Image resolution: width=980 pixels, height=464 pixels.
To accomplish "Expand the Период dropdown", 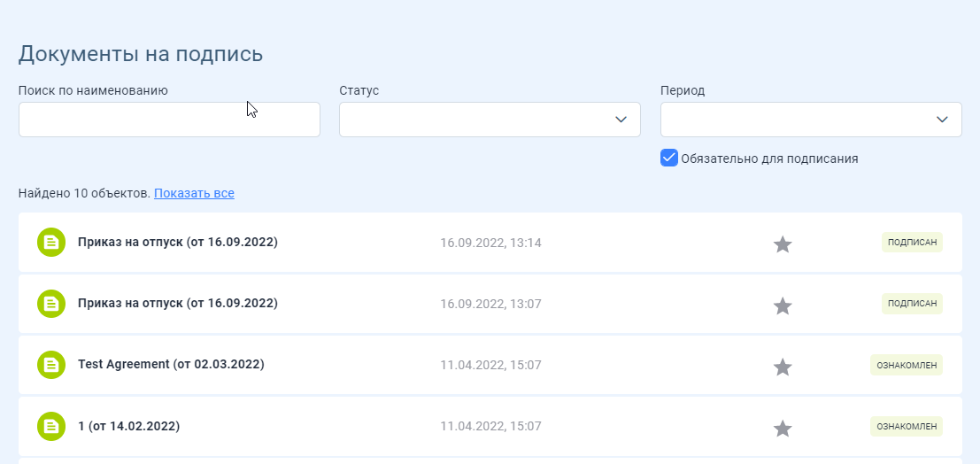I will click(x=811, y=120).
